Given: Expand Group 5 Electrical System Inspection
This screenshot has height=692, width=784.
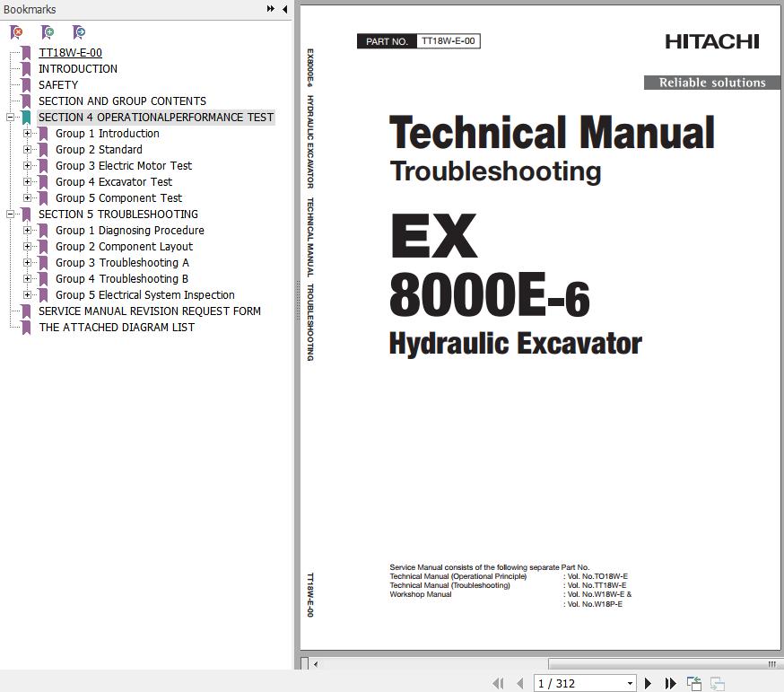Looking at the screenshot, I should [x=27, y=295].
